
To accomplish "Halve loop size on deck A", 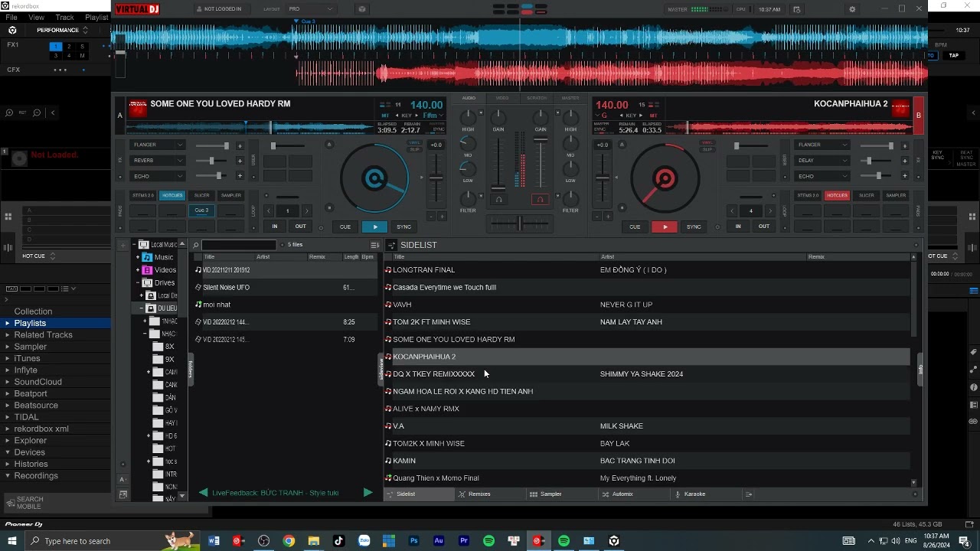I will click(x=268, y=210).
